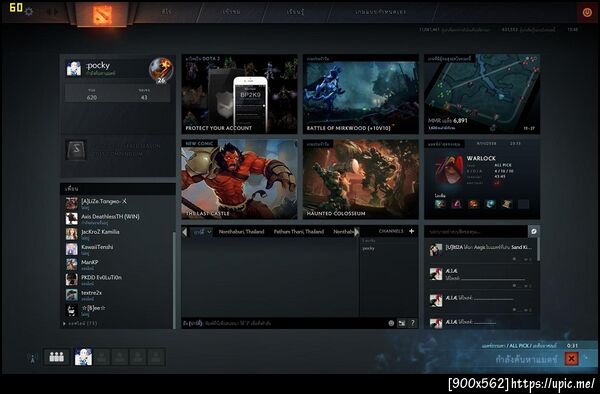Viewport: 600px width, 394px height.
Task: Open the fourth top menu tab
Action: point(381,11)
